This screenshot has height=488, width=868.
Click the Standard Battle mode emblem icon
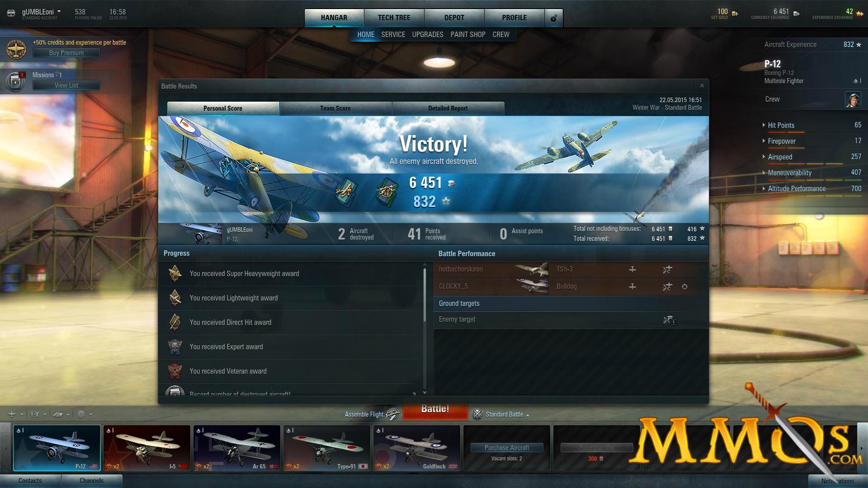477,414
